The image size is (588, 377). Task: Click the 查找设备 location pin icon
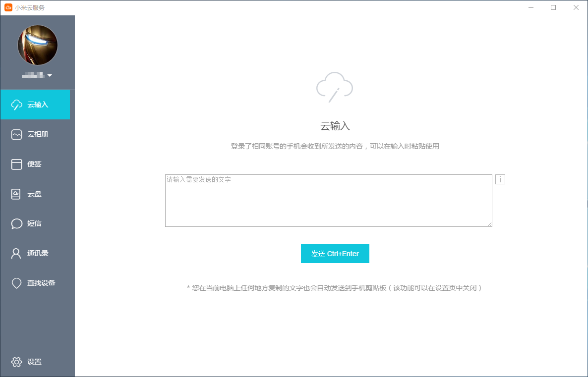pyautogui.click(x=16, y=283)
